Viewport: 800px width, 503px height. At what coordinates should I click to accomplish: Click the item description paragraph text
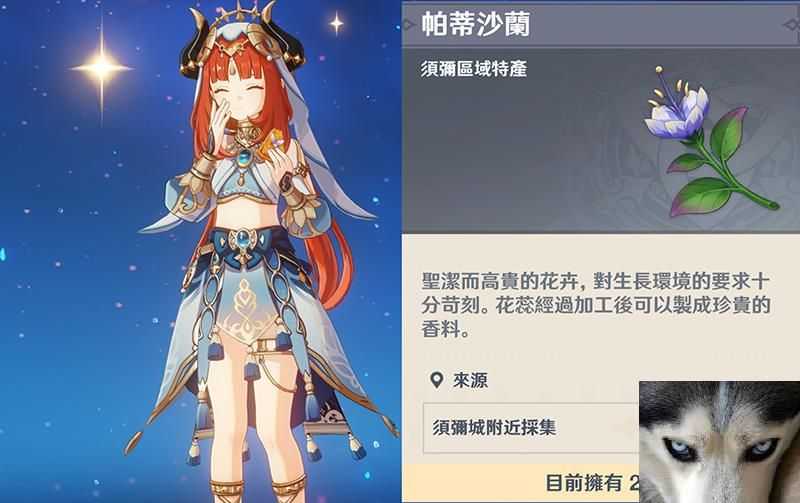click(x=595, y=305)
